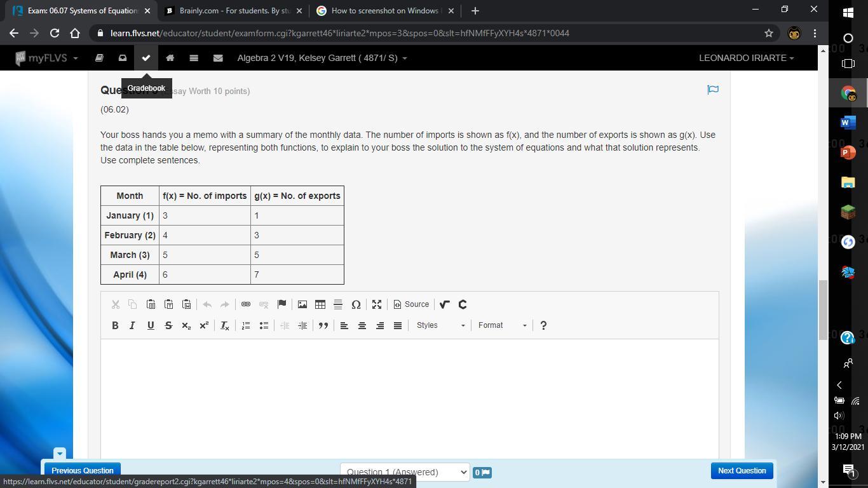Redo the last edit in the editor
The image size is (868, 488).
[x=224, y=304]
